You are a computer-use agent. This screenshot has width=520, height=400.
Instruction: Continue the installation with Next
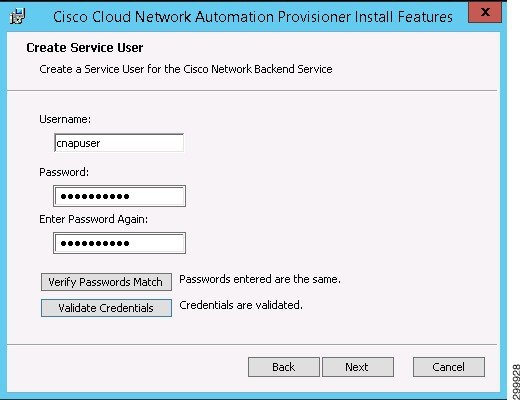(358, 367)
